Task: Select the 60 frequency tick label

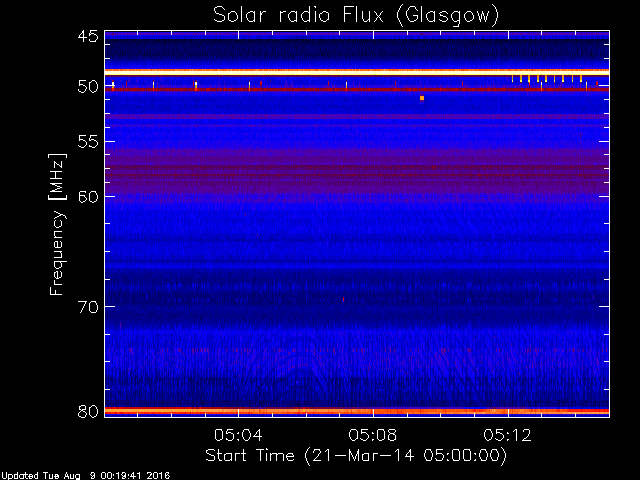Action: [88, 196]
